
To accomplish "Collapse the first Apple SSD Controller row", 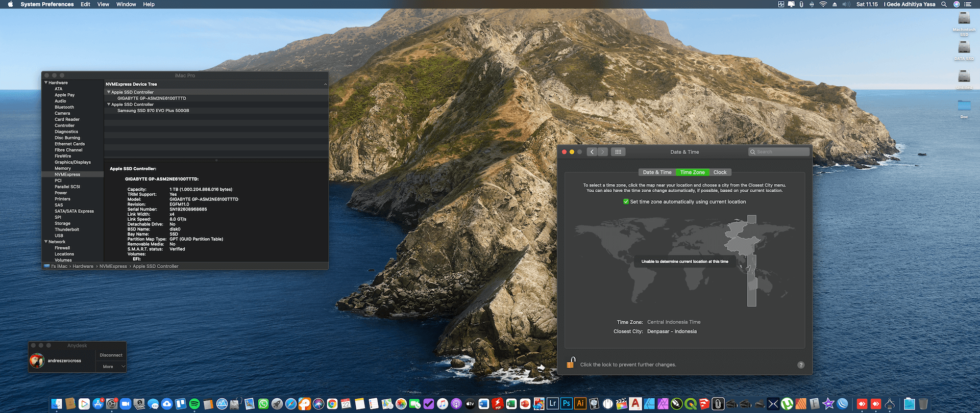I will 108,92.
